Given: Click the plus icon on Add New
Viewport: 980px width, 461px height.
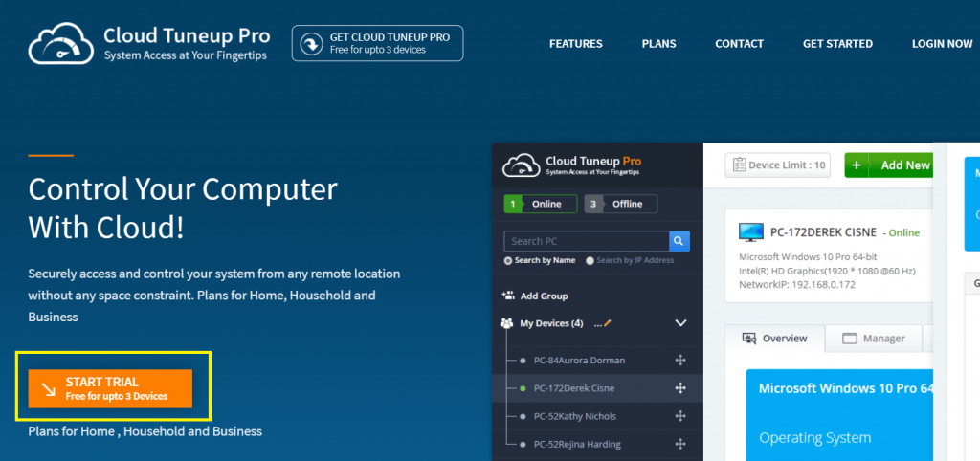Looking at the screenshot, I should [857, 165].
